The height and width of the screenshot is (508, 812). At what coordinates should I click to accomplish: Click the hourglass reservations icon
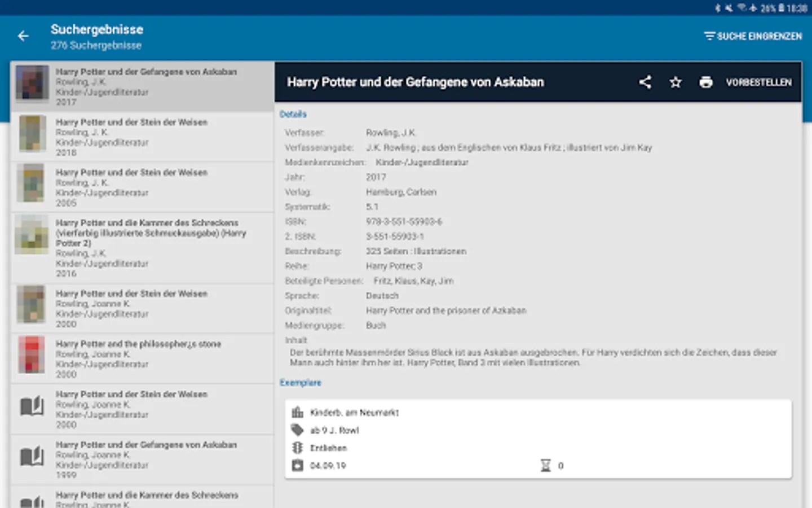point(545,465)
